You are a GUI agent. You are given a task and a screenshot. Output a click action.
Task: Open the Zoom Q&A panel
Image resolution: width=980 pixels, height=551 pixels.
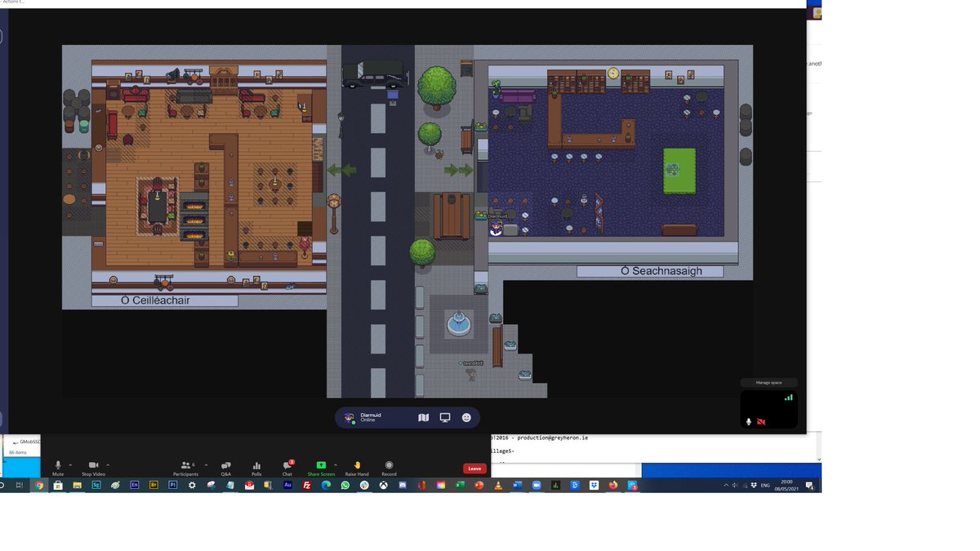(226, 468)
